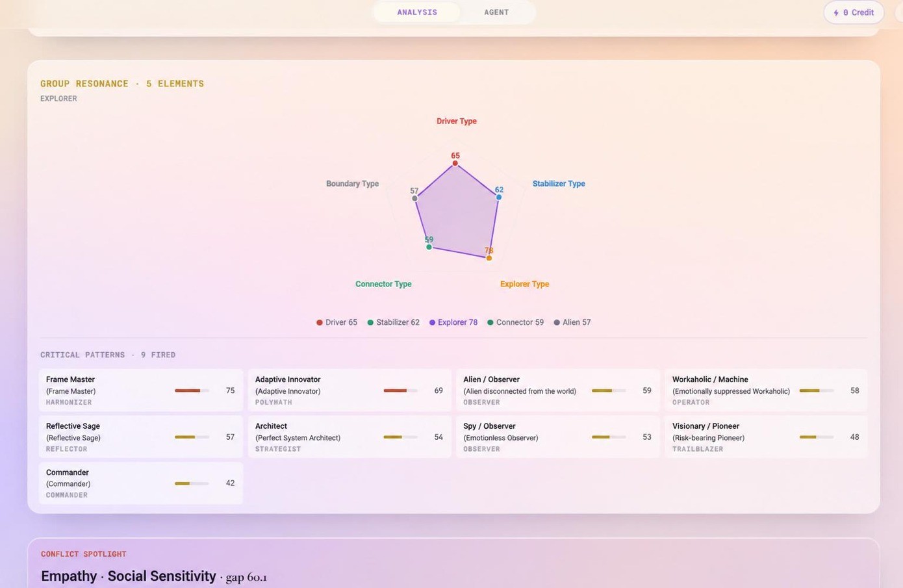The width and height of the screenshot is (903, 588).
Task: Toggle the Connector 59 legend entry
Action: [515, 322]
